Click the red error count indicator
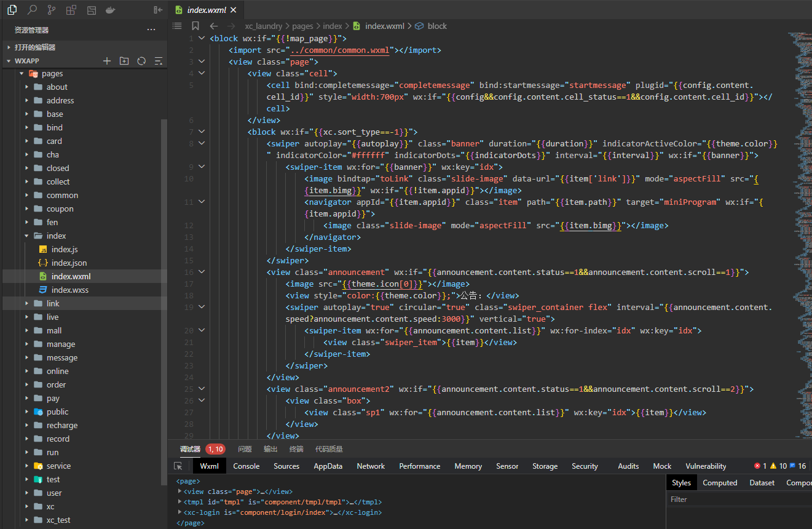812x529 pixels. coord(760,466)
